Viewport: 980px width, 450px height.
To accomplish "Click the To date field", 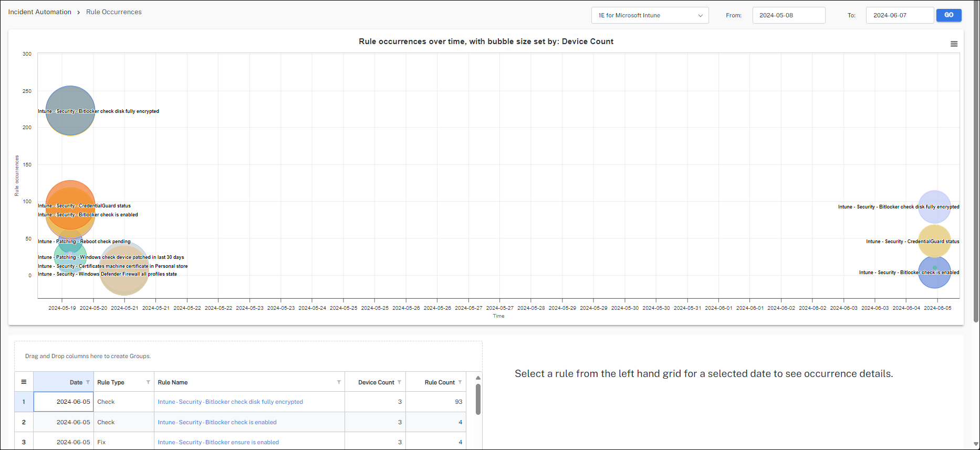I will 900,15.
